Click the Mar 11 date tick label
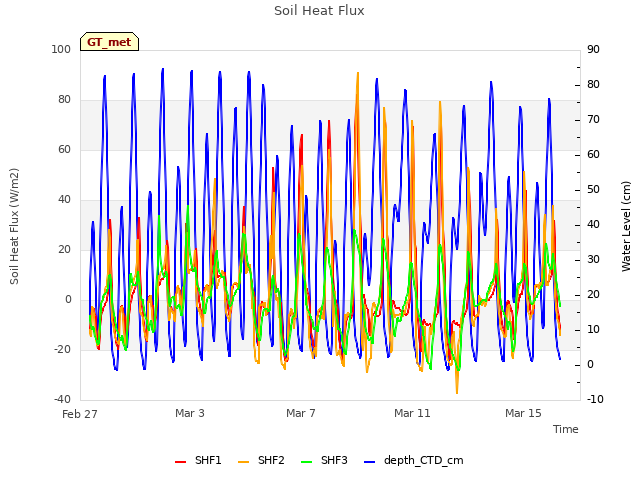The width and height of the screenshot is (640, 480). (412, 413)
